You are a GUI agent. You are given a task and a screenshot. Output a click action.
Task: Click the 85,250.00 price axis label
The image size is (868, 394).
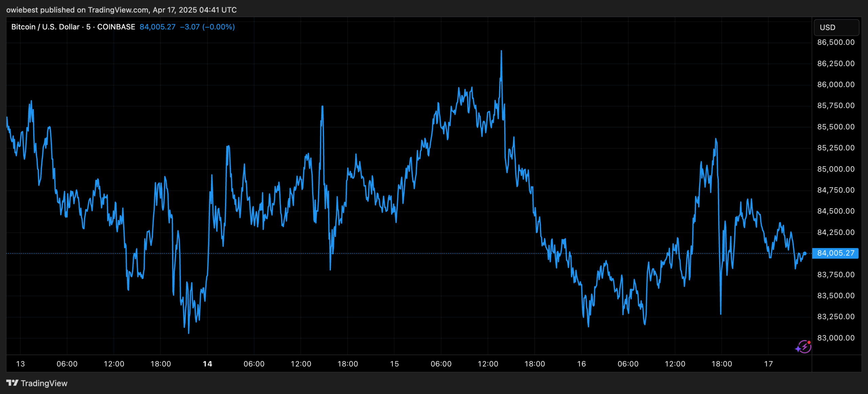tap(836, 148)
